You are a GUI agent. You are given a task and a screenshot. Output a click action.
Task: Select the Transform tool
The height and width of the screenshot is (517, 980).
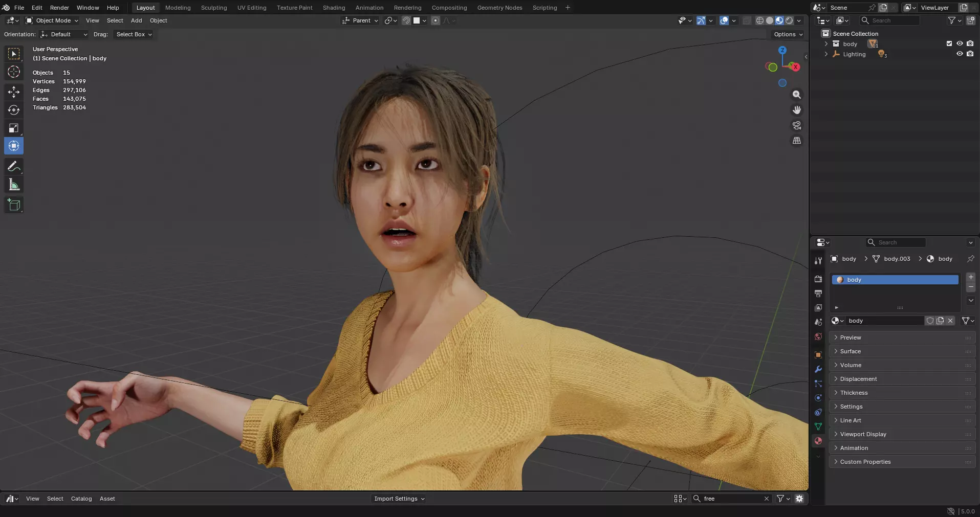pyautogui.click(x=14, y=146)
